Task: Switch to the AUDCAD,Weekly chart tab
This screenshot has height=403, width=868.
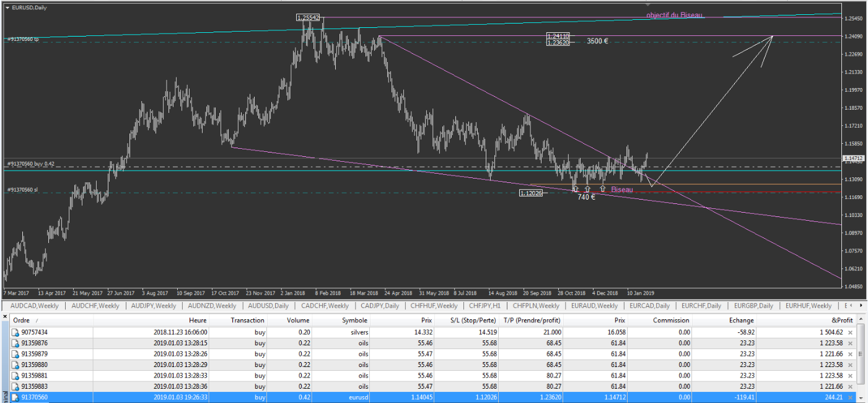Action: pos(35,306)
